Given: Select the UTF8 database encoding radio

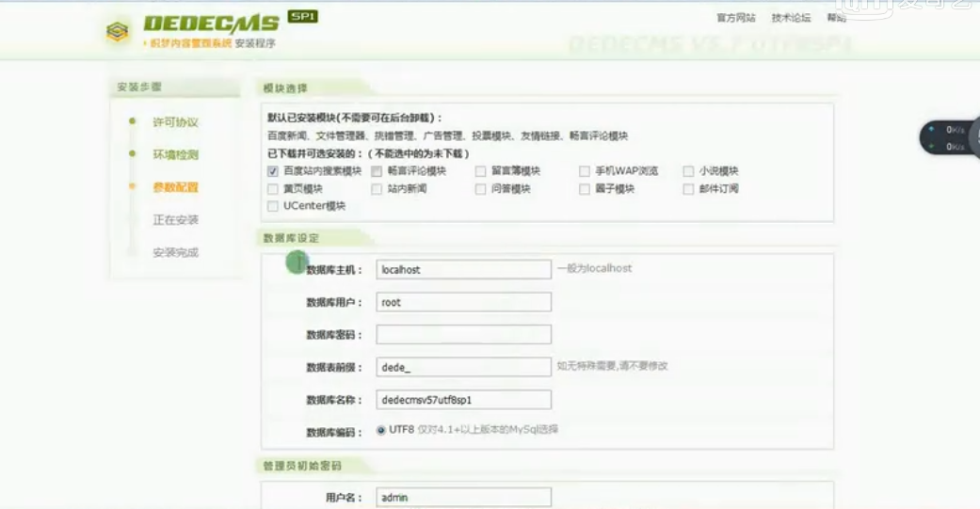Looking at the screenshot, I should (380, 430).
